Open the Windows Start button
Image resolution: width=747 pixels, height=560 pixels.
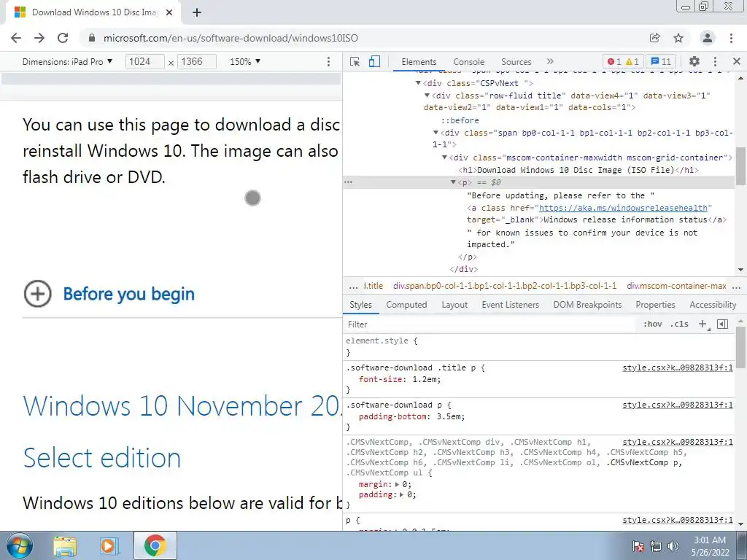click(20, 545)
